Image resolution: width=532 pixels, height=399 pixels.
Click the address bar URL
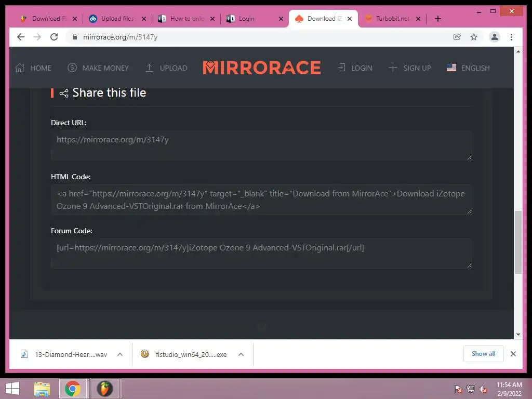tap(120, 37)
